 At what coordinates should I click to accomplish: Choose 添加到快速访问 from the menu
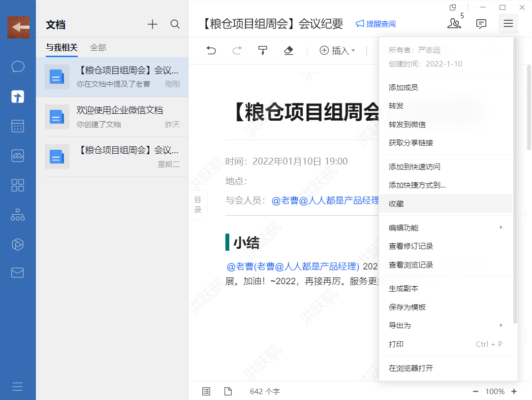[x=445, y=167]
